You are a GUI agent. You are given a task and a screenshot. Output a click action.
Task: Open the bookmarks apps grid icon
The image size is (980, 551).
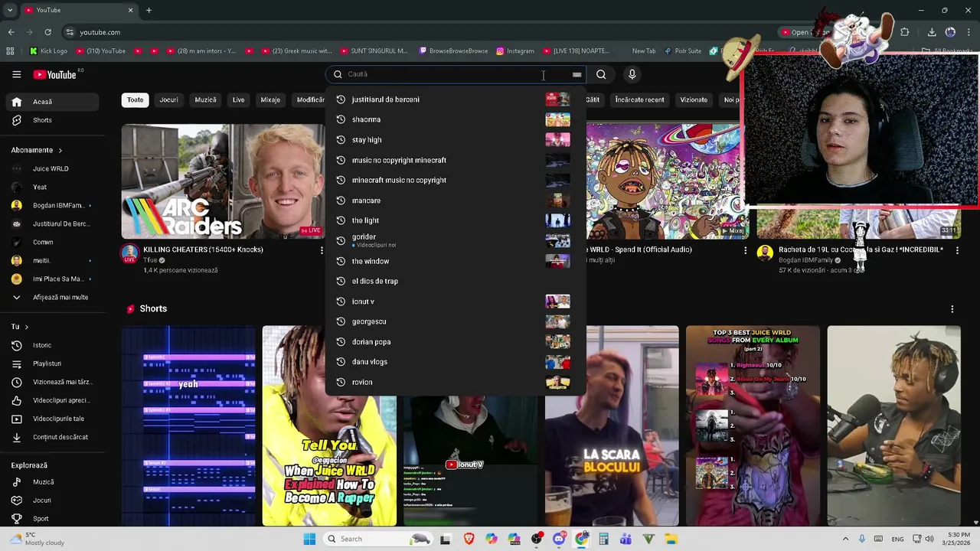click(x=10, y=51)
